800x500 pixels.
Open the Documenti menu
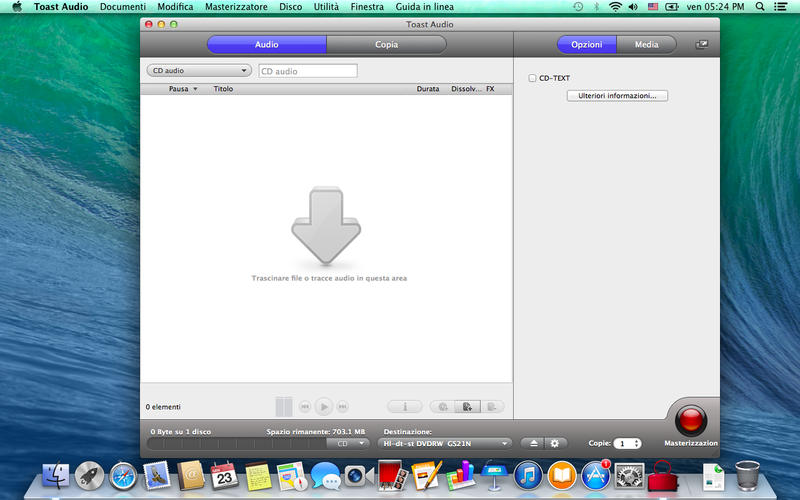point(122,7)
